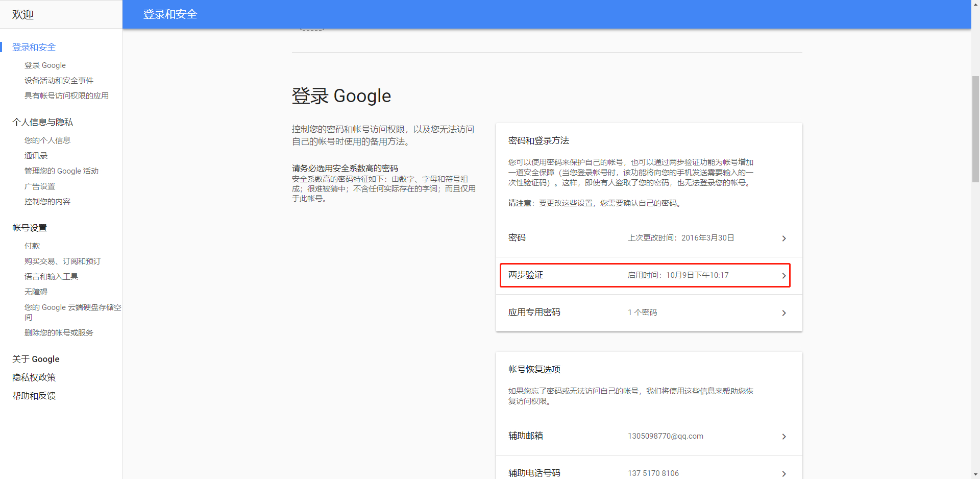Open 隐私权政策 link
980x479 pixels.
coord(34,377)
